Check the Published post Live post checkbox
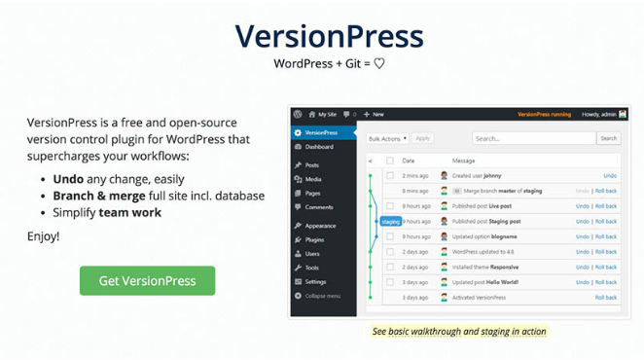644x360 pixels. (x=390, y=206)
